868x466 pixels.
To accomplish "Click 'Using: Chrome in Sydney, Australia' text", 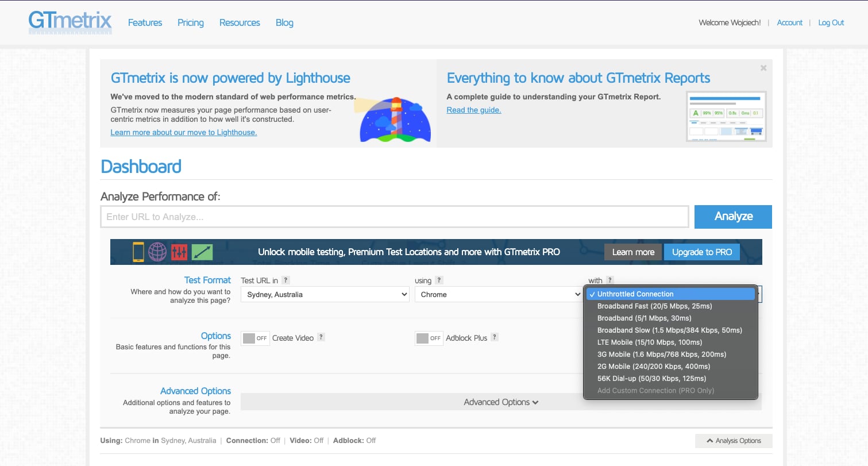I will (x=158, y=441).
